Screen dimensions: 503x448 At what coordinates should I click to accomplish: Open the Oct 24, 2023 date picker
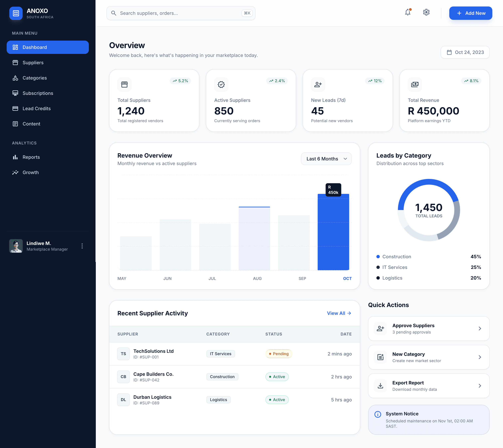pyautogui.click(x=465, y=52)
